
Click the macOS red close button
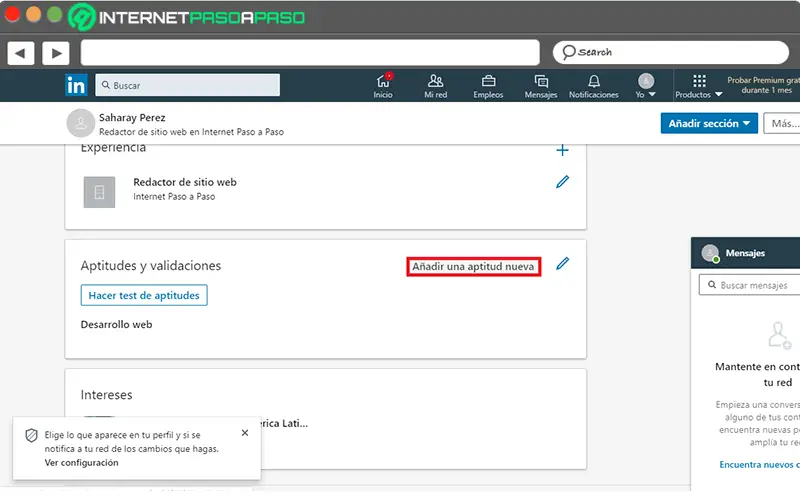click(12, 15)
